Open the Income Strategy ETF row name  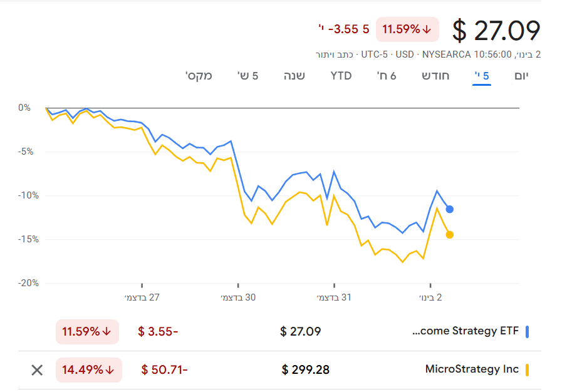[466, 331]
